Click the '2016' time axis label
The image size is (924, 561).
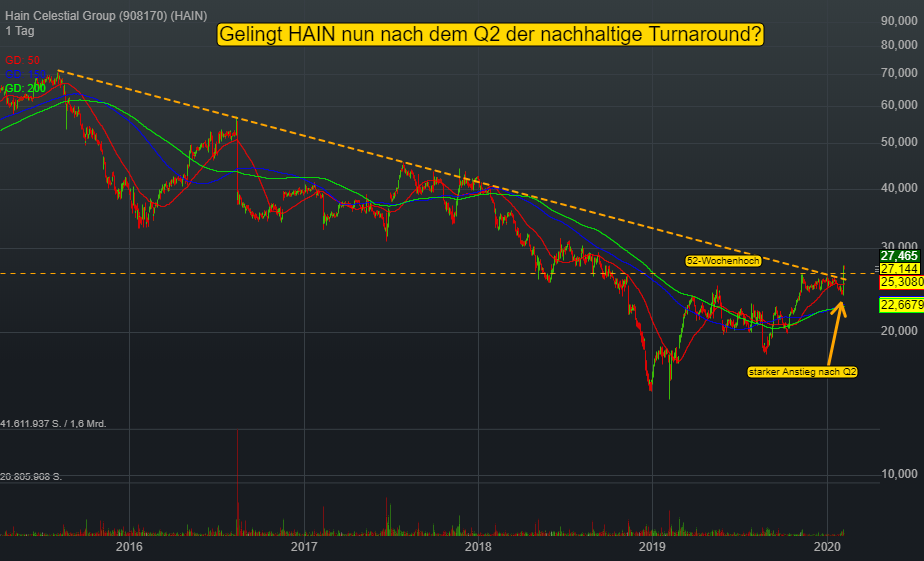coord(129,547)
